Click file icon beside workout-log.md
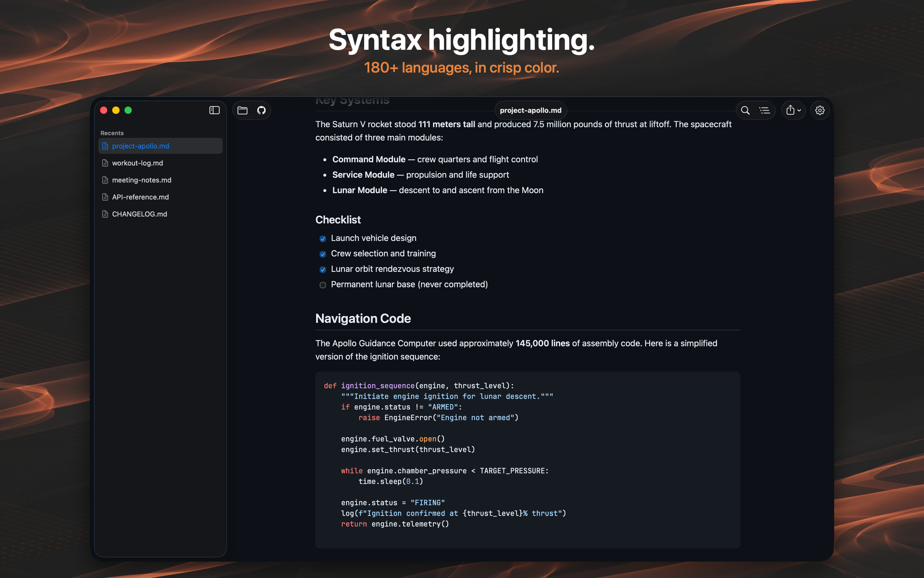This screenshot has height=578, width=924. 105,163
